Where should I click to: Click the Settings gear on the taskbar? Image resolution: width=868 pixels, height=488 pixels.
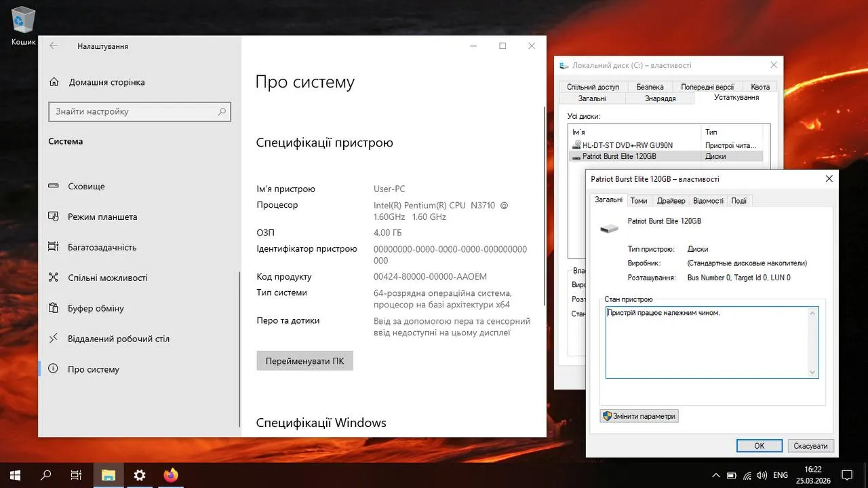(140, 475)
